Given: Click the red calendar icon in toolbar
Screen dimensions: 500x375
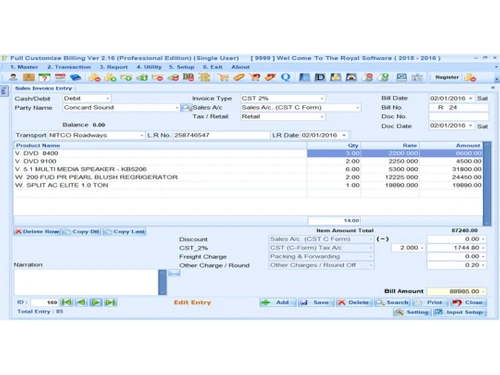Looking at the screenshot, I should tap(60, 77).
